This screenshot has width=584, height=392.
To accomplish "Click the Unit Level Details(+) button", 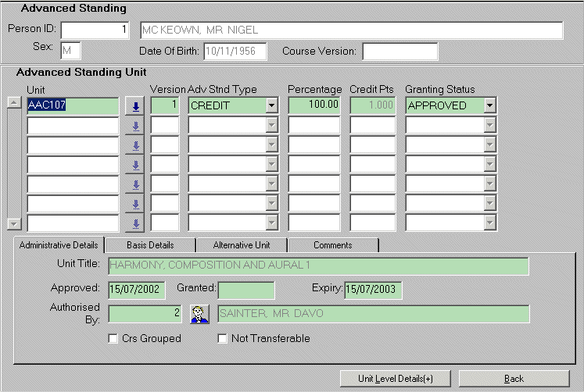I will pos(396,379).
